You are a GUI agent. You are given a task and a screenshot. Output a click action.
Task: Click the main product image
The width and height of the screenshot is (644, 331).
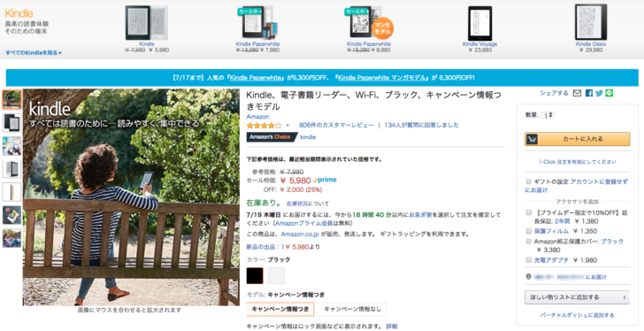click(x=131, y=197)
